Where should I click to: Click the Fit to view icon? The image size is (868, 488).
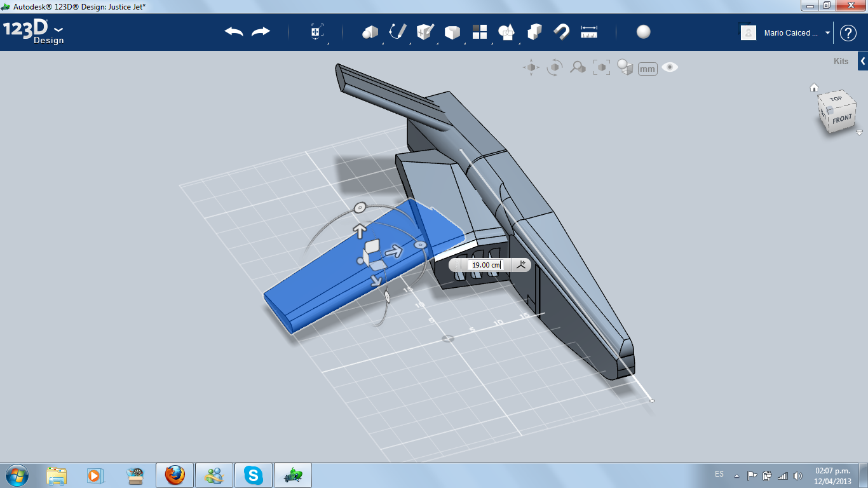pyautogui.click(x=601, y=67)
